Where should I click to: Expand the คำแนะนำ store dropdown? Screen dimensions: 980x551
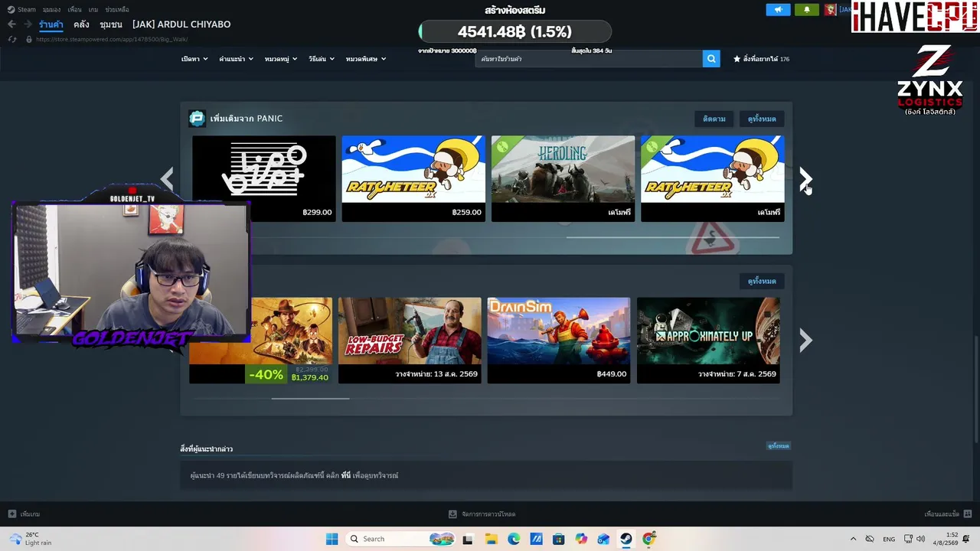(236, 59)
